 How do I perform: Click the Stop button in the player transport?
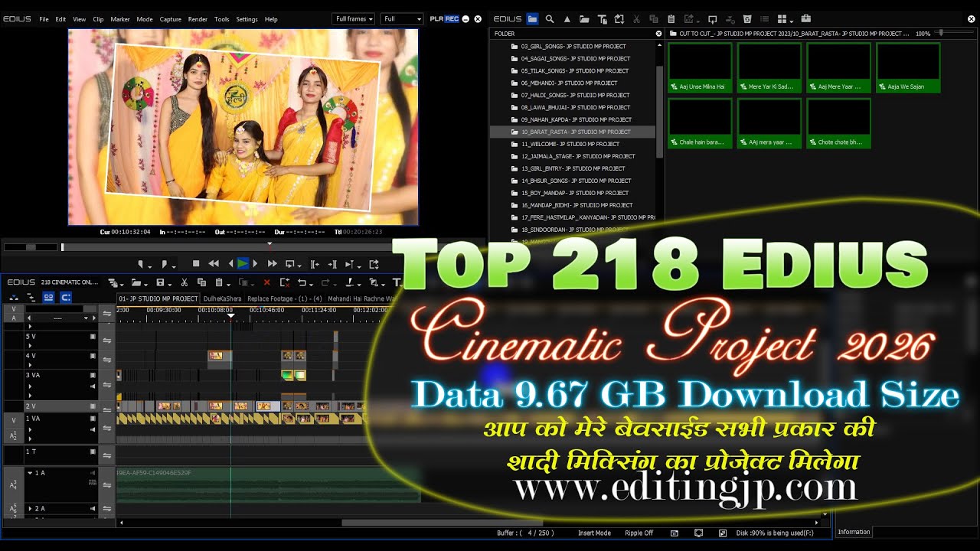coord(195,264)
